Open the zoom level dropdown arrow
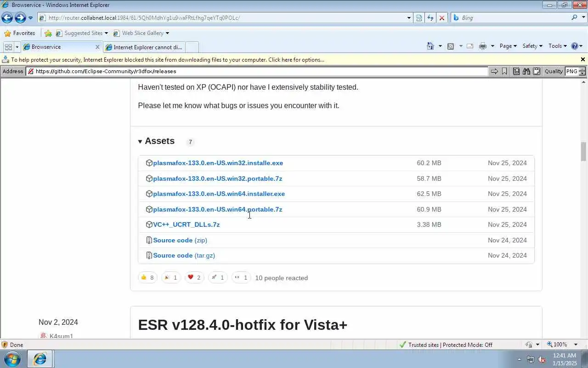This screenshot has height=368, width=588. tap(576, 345)
